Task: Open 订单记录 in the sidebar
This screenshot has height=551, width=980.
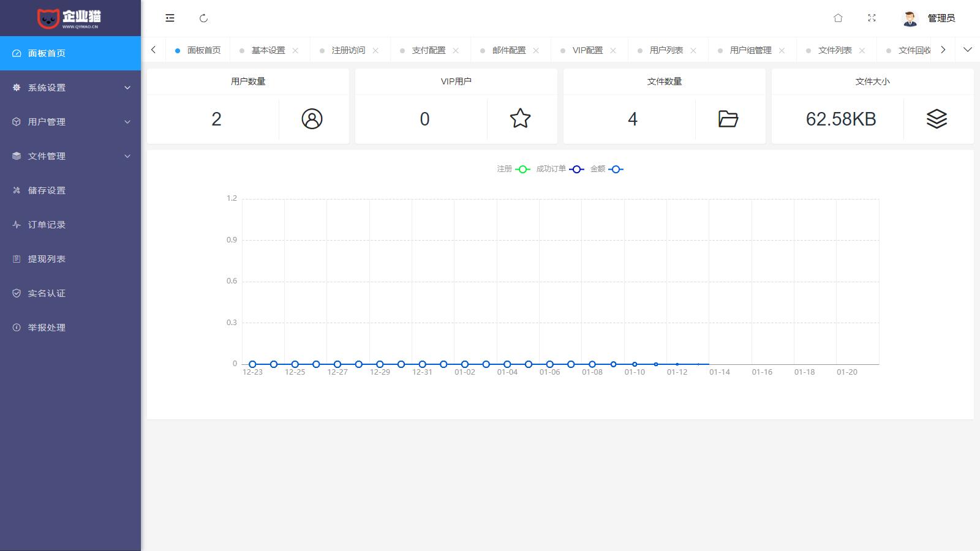Action: [x=47, y=225]
